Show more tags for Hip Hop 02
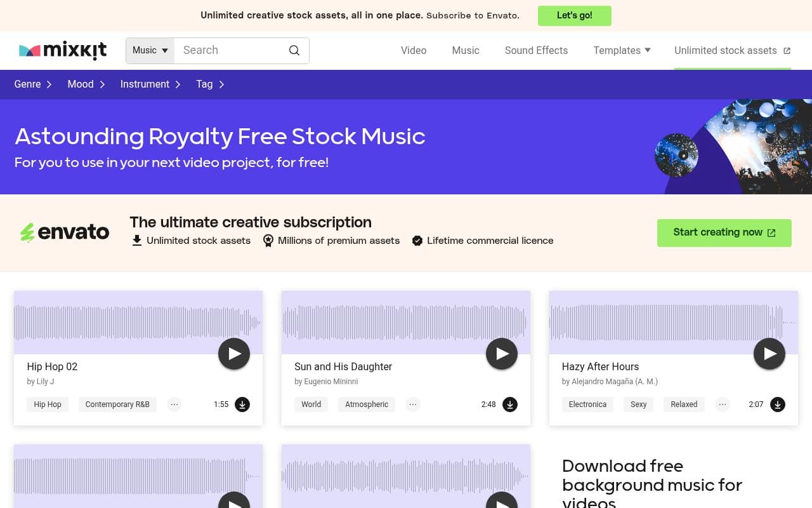Image resolution: width=812 pixels, height=508 pixels. tap(174, 404)
